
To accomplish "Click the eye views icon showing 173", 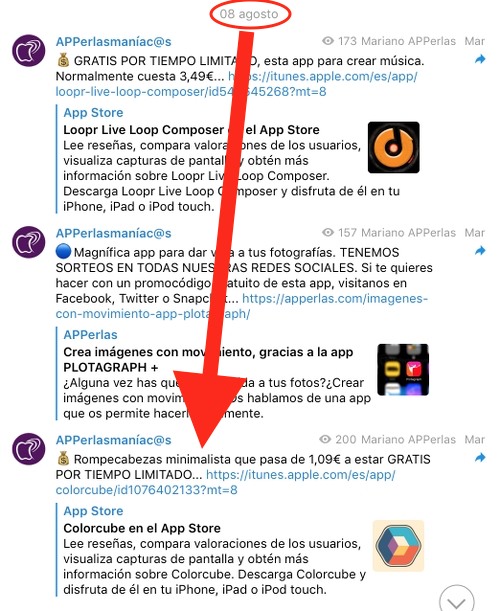I will pyautogui.click(x=328, y=41).
